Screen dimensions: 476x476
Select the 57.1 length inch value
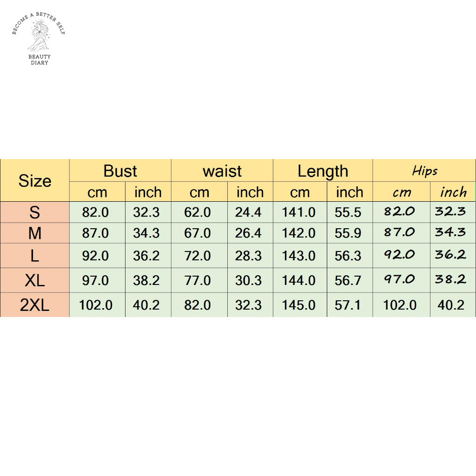[348, 305]
